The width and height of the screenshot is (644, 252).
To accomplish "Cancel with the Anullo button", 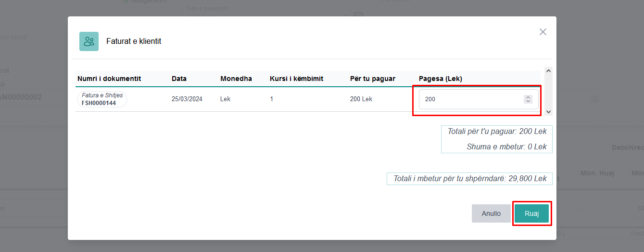I will (491, 213).
